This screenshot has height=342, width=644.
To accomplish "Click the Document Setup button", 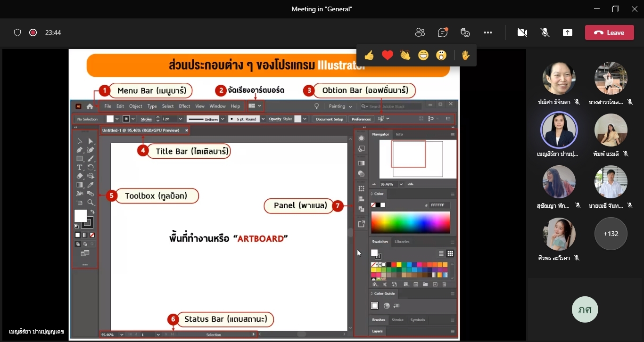I will (x=330, y=119).
